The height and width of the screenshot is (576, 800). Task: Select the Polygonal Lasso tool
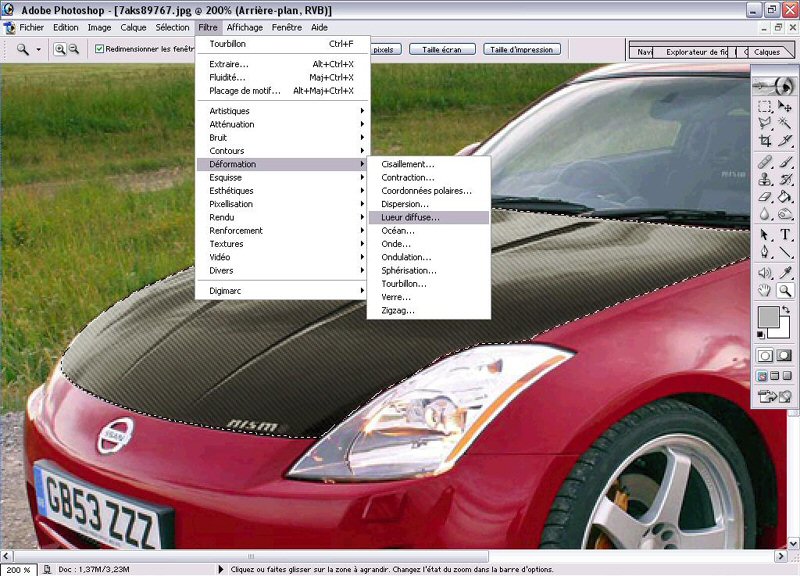click(x=764, y=123)
